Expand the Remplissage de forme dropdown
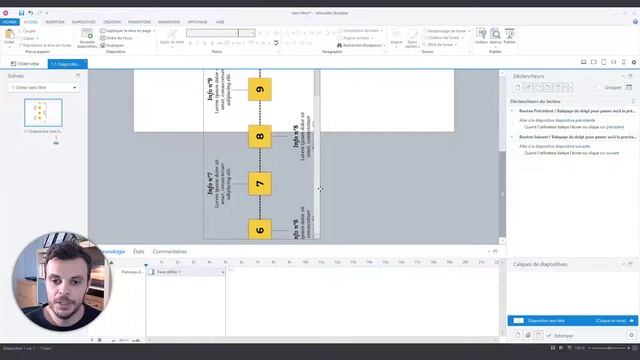640x360 pixels. [469, 31]
